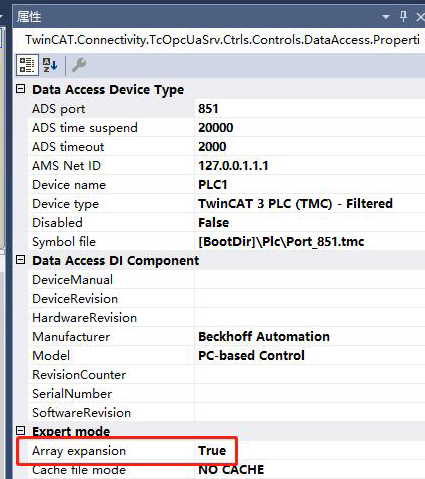Select SerialNumber property row
This screenshot has width=425, height=479.
(x=226, y=394)
